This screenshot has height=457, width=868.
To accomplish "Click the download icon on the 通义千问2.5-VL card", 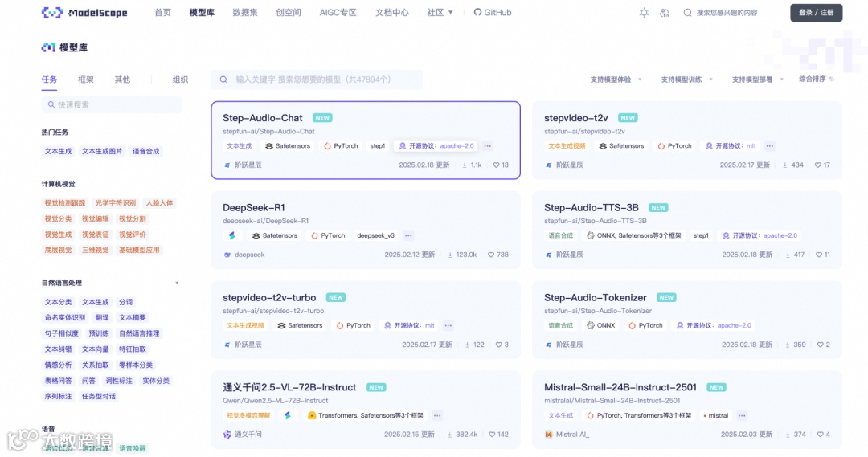I will [x=449, y=435].
